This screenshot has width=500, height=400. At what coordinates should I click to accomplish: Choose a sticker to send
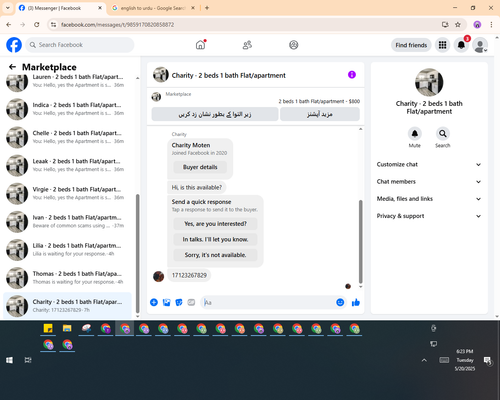179,302
